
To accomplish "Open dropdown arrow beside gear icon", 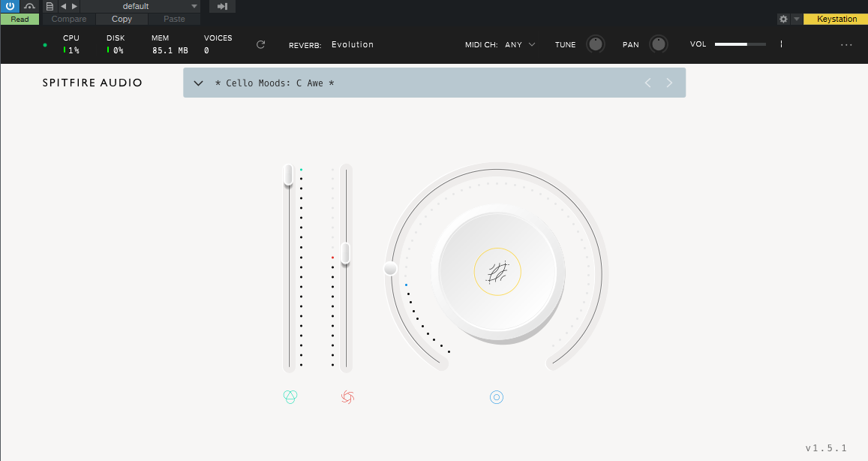I will (x=797, y=19).
